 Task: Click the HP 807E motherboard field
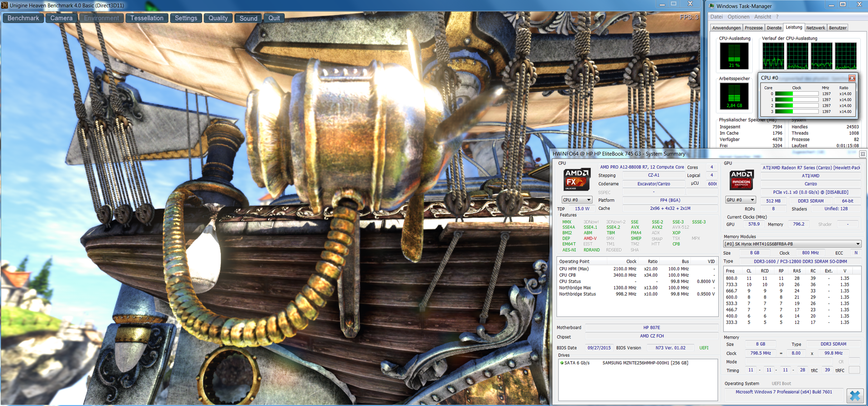click(x=651, y=328)
